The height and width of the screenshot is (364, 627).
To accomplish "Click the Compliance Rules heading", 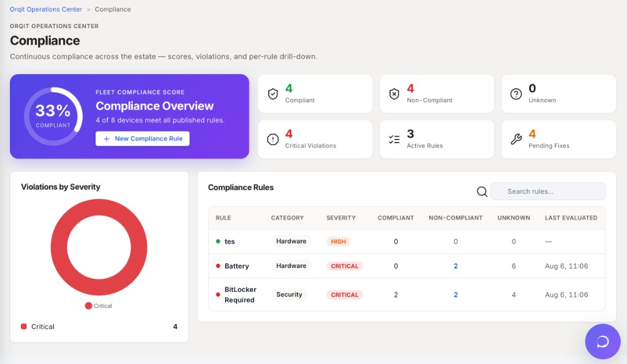I will (x=241, y=187).
